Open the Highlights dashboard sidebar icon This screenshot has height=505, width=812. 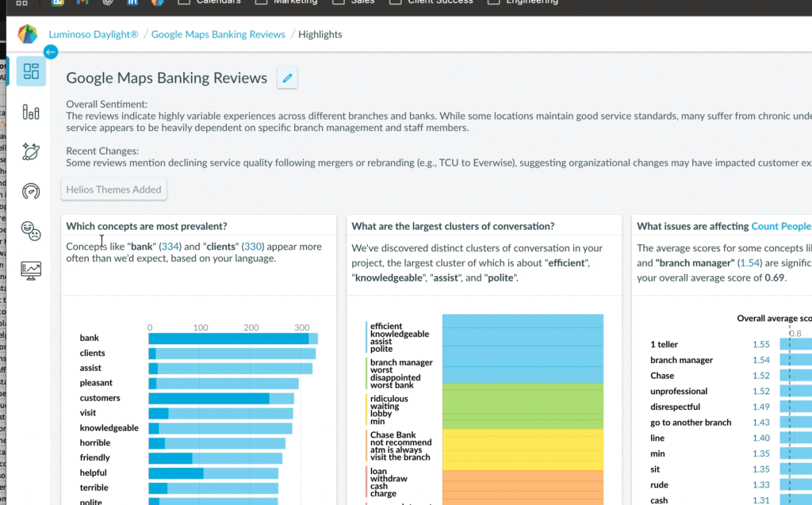point(31,72)
